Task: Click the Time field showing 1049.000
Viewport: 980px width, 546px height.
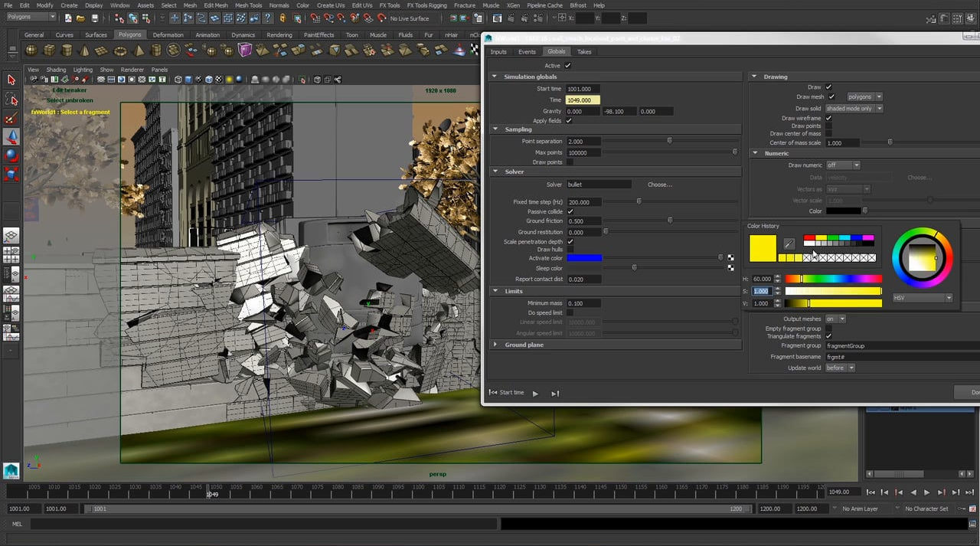Action: [583, 100]
